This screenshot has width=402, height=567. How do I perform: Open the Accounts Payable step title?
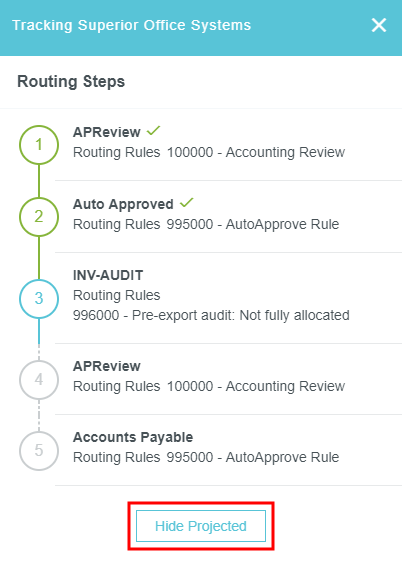click(133, 438)
